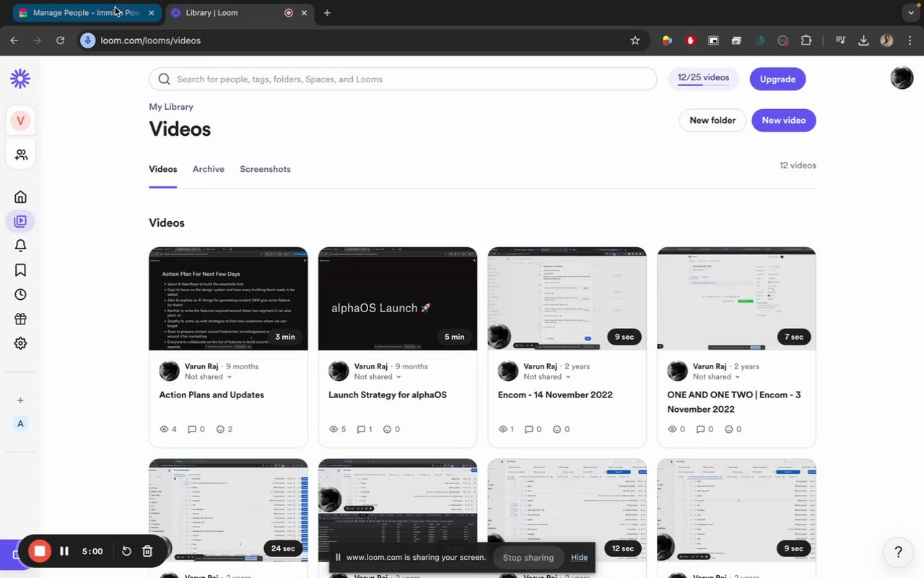Click reactions icon on Action Plans card

click(x=221, y=429)
